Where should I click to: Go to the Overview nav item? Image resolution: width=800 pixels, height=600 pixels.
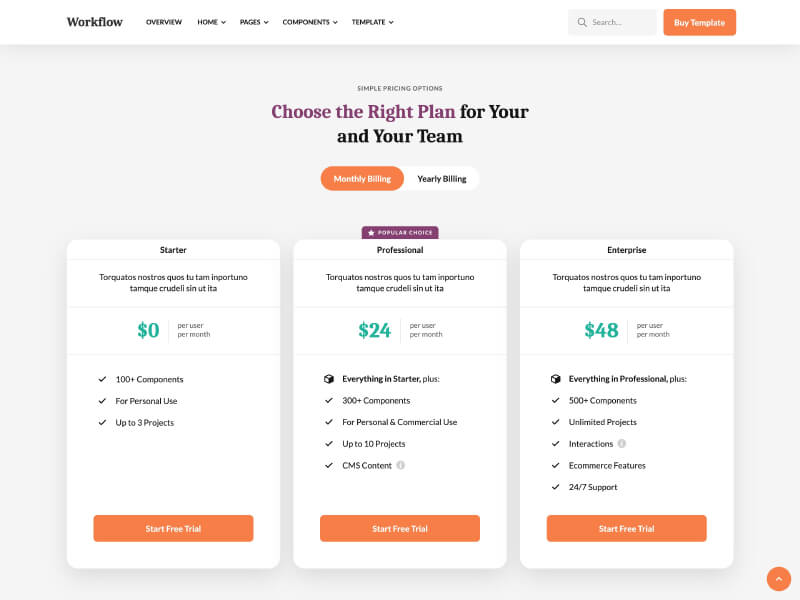click(x=164, y=22)
